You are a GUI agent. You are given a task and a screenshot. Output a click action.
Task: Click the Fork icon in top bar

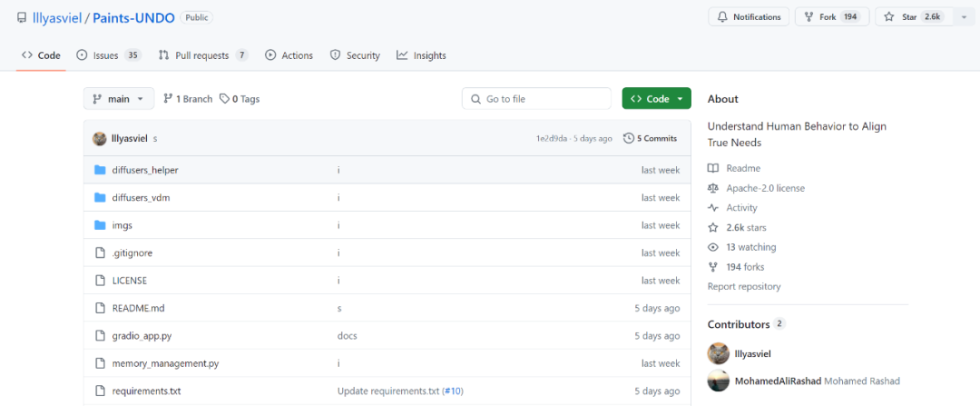808,17
